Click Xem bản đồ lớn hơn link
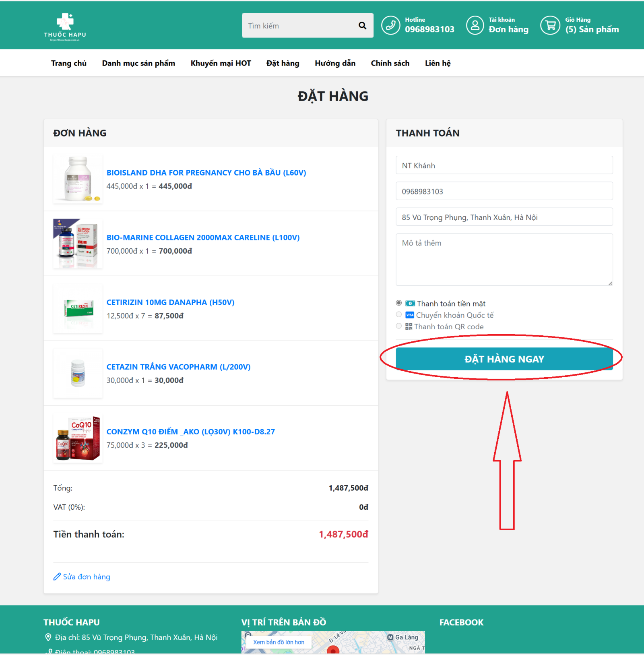Screen dimensions: 644x655 point(279,642)
